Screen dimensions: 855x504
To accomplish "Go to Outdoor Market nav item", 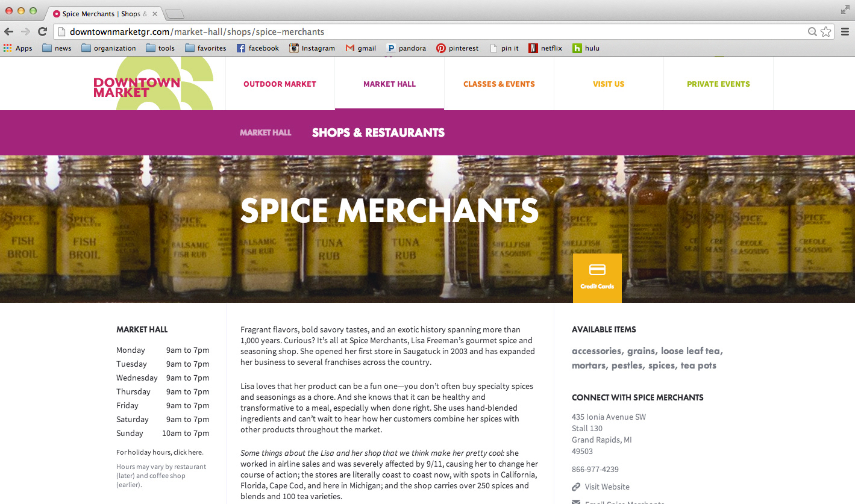I will tap(280, 84).
